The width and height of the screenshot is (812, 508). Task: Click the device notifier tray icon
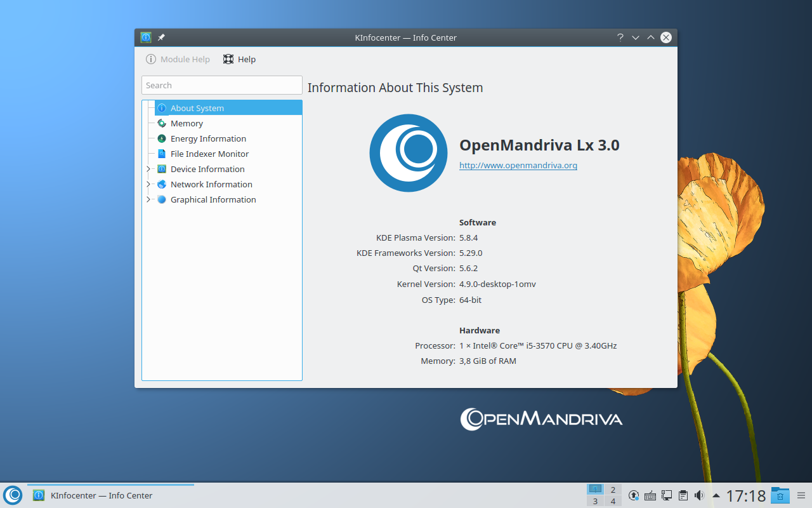click(666, 495)
